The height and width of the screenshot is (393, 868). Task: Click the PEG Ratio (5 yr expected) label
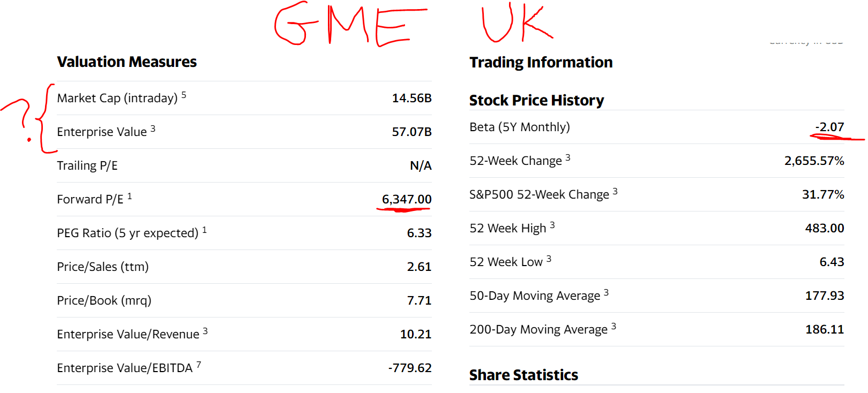click(x=128, y=233)
